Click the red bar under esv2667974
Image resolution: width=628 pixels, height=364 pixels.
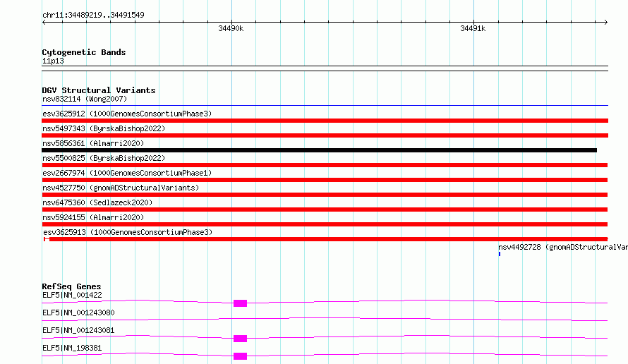coord(325,180)
